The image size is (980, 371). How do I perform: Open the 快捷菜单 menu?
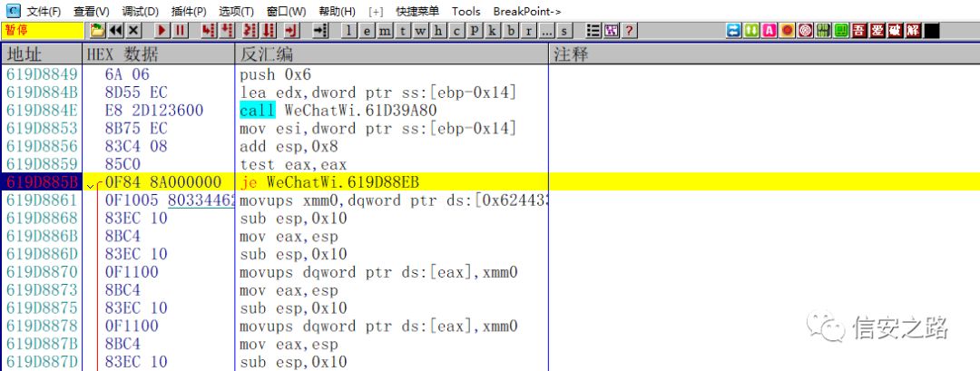click(417, 11)
